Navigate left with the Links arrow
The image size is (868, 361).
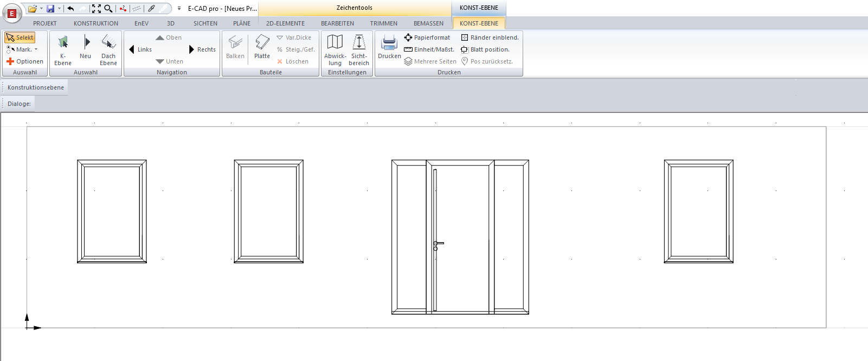140,49
